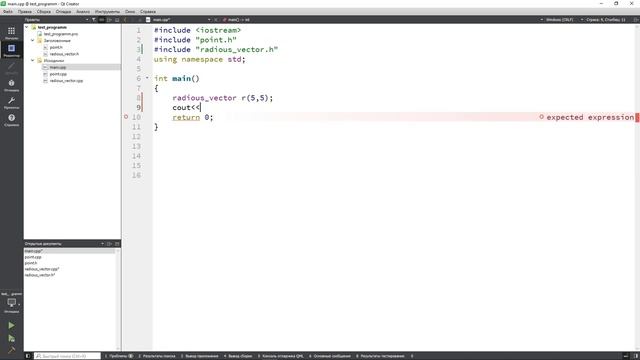Split the Open Documents panel
Screen dimensions: 640x360
point(109,244)
